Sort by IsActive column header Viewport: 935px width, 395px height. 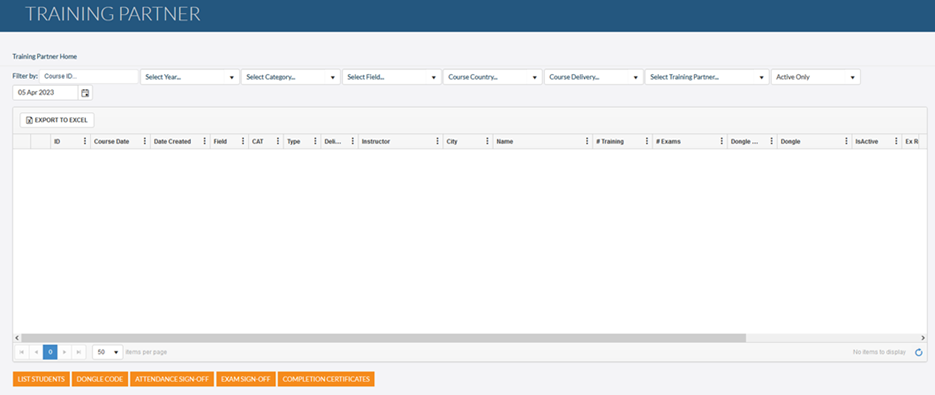(x=866, y=142)
